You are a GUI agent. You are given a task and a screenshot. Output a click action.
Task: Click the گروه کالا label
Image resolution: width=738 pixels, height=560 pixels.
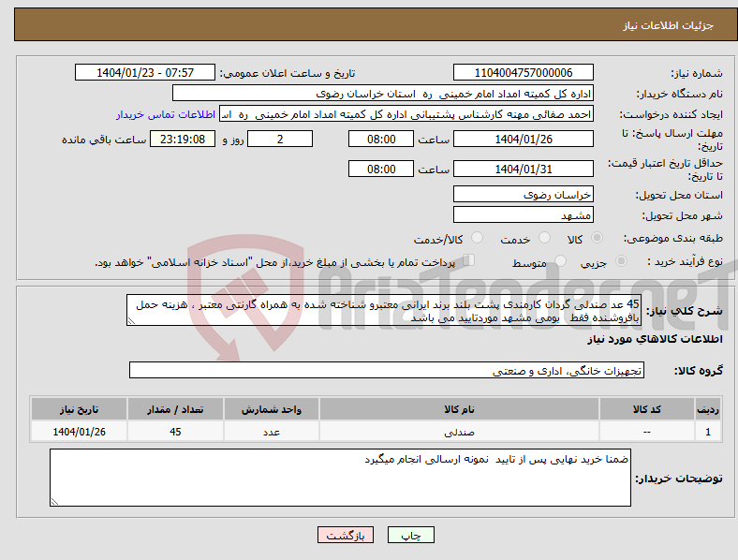699,371
